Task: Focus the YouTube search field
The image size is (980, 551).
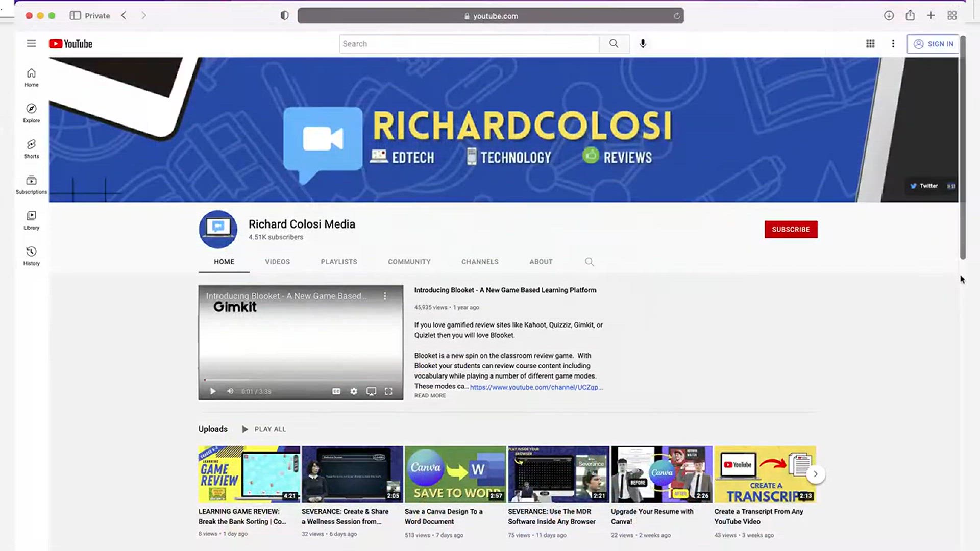Action: coord(469,44)
